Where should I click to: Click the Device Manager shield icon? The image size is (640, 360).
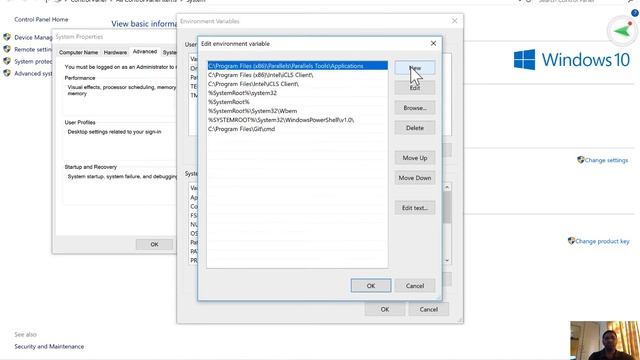point(7,37)
